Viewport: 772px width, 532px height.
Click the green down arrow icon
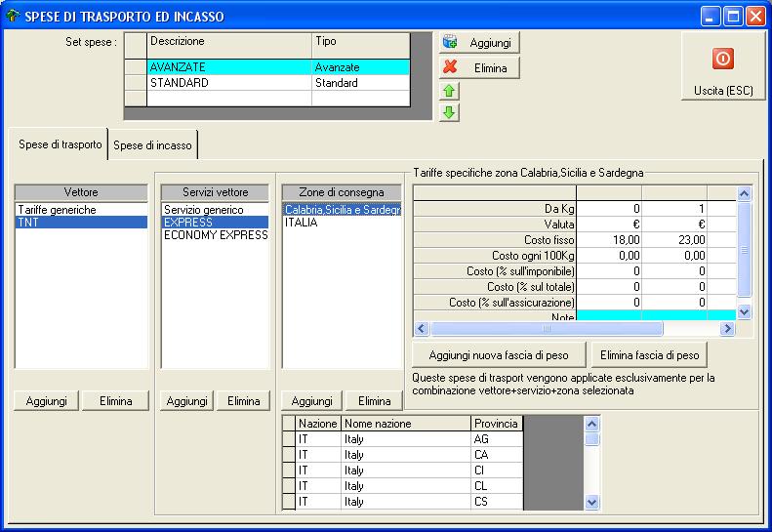(x=449, y=113)
